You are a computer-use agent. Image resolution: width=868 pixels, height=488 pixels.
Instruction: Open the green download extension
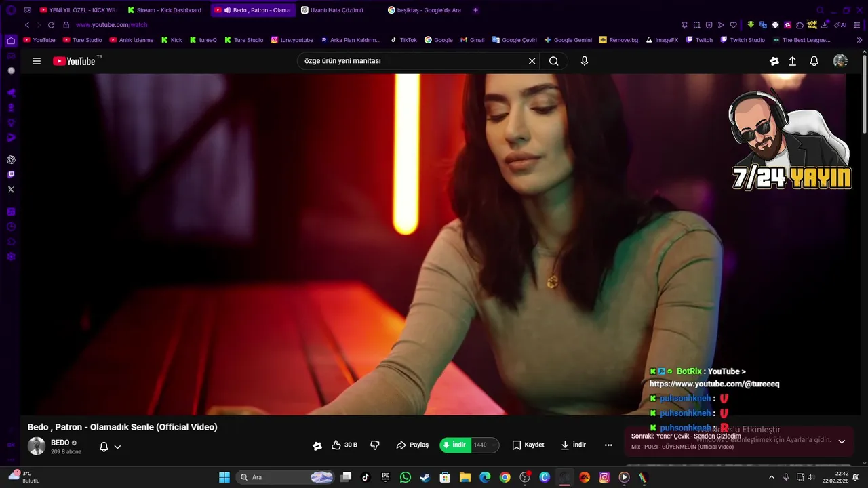pos(751,25)
